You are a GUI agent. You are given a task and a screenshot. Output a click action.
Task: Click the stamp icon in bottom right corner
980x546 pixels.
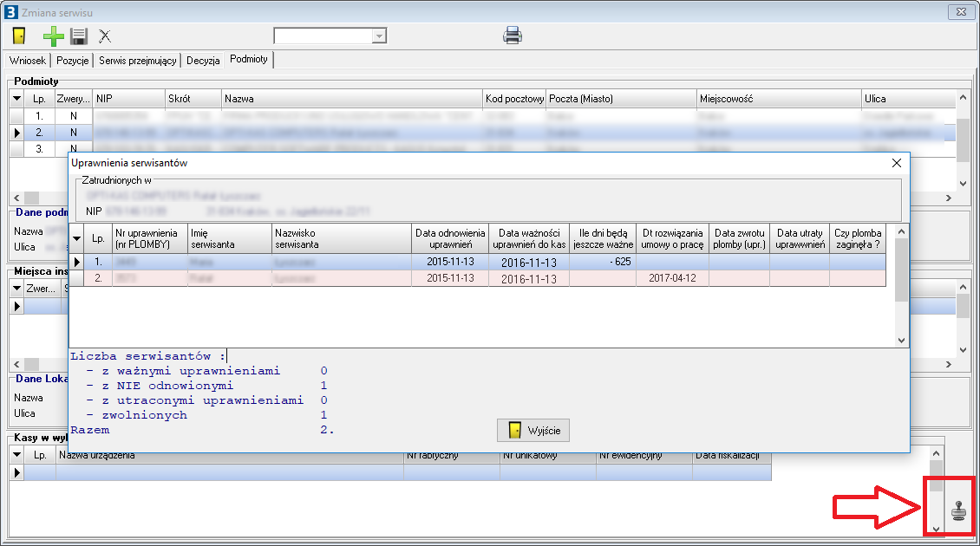pyautogui.click(x=958, y=510)
